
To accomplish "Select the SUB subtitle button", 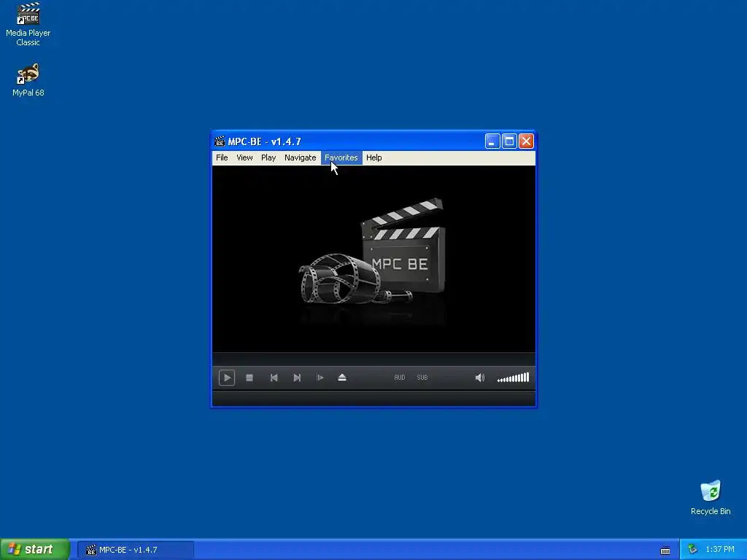I will [x=422, y=378].
